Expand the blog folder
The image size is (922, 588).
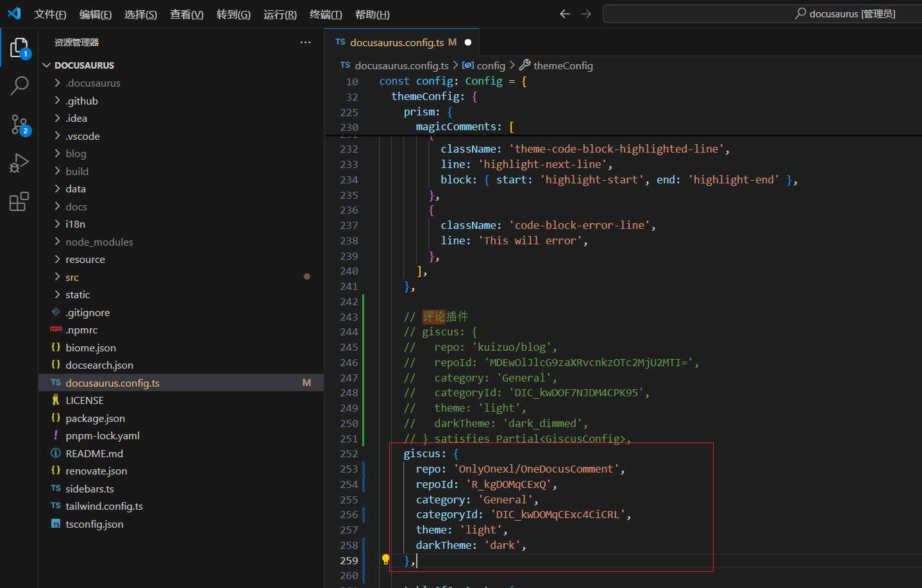pyautogui.click(x=57, y=153)
